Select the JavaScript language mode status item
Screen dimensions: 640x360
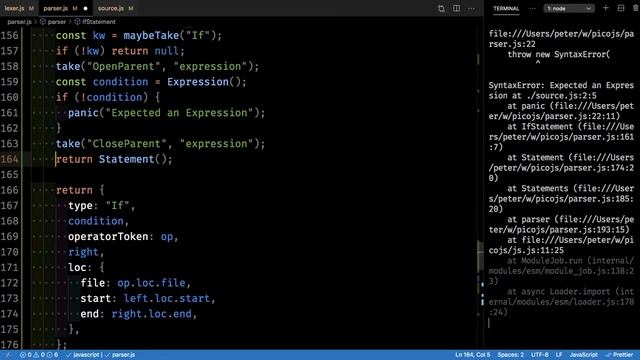tap(584, 355)
